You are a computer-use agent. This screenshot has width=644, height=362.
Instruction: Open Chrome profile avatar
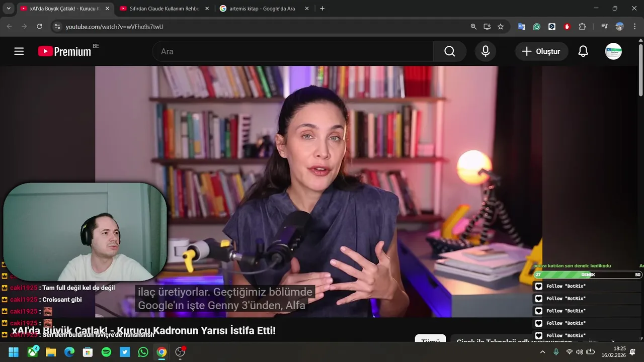[x=619, y=27]
